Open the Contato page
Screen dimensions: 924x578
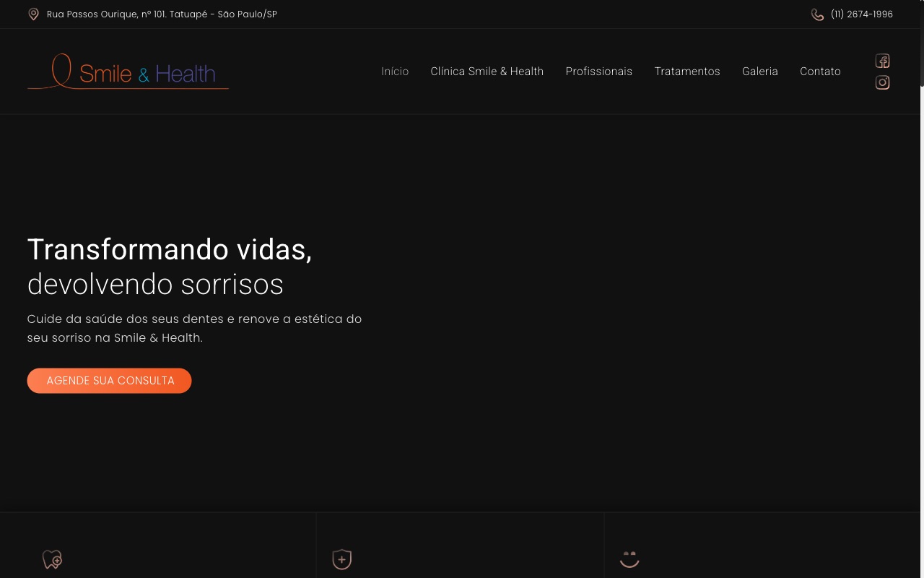click(x=820, y=72)
